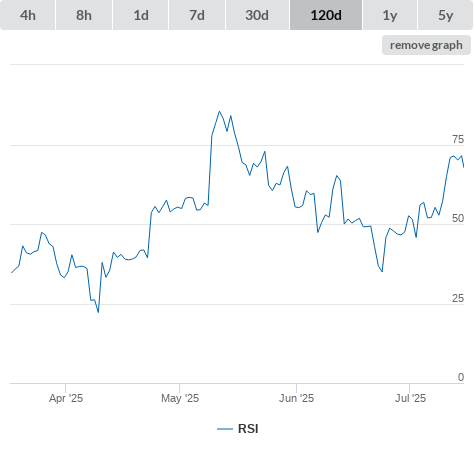474x455 pixels.
Task: Select the 30d range tab
Action: [257, 15]
